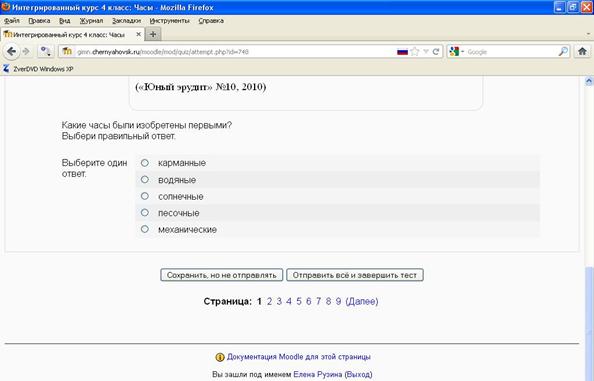Select the Интегрированный курс 4 класс tab
The width and height of the screenshot is (594, 381).
point(72,34)
